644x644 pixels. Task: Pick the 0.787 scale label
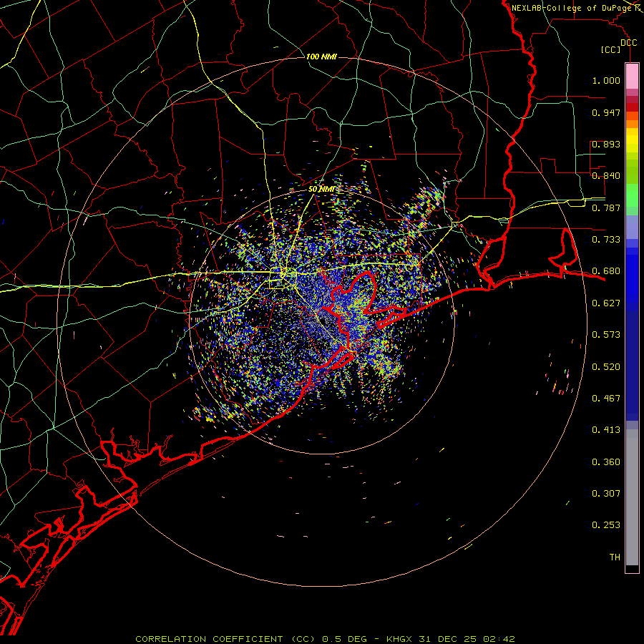pos(606,208)
